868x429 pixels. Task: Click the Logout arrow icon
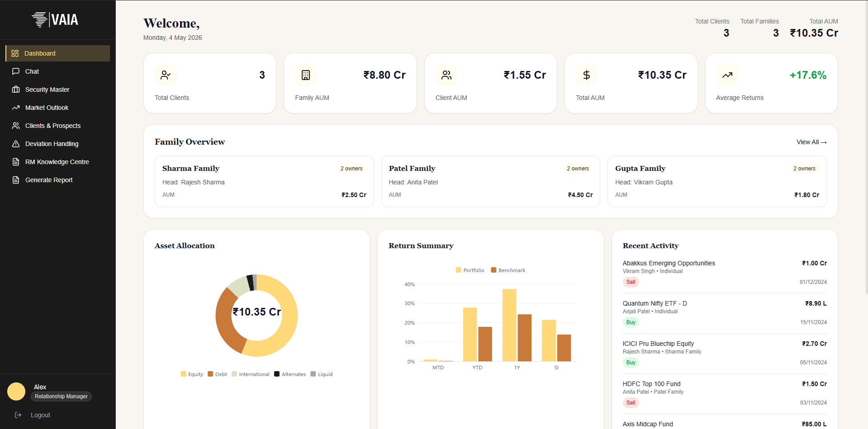pos(18,415)
